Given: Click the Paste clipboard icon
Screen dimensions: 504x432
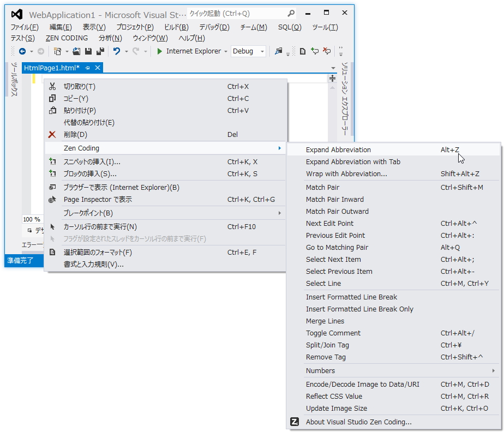Looking at the screenshot, I should click(52, 110).
